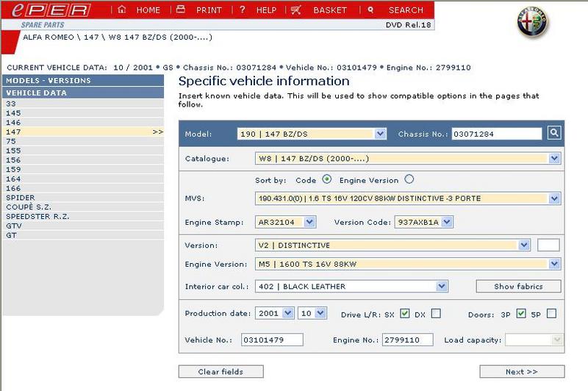Click the small box beside Version dropdown
The image size is (588, 391).
point(548,245)
